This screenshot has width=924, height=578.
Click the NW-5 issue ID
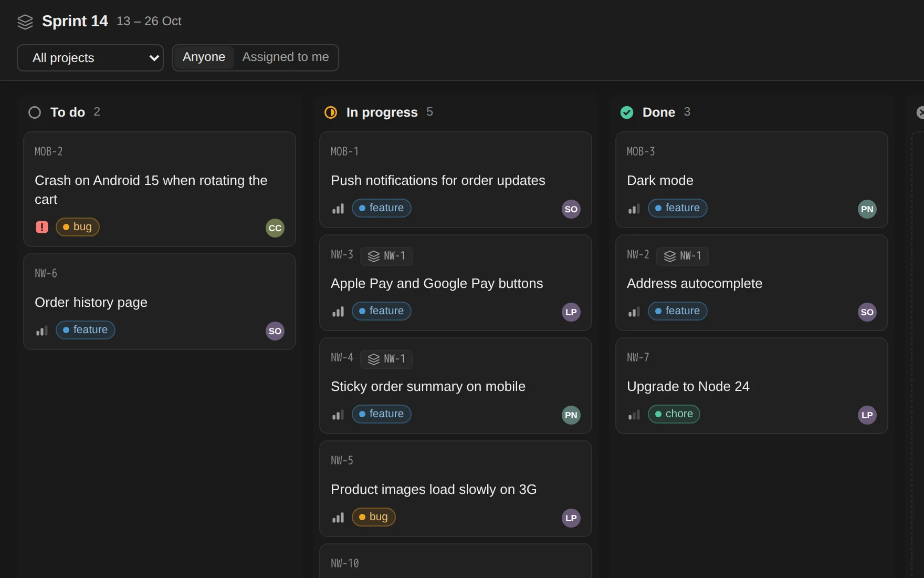[342, 460]
